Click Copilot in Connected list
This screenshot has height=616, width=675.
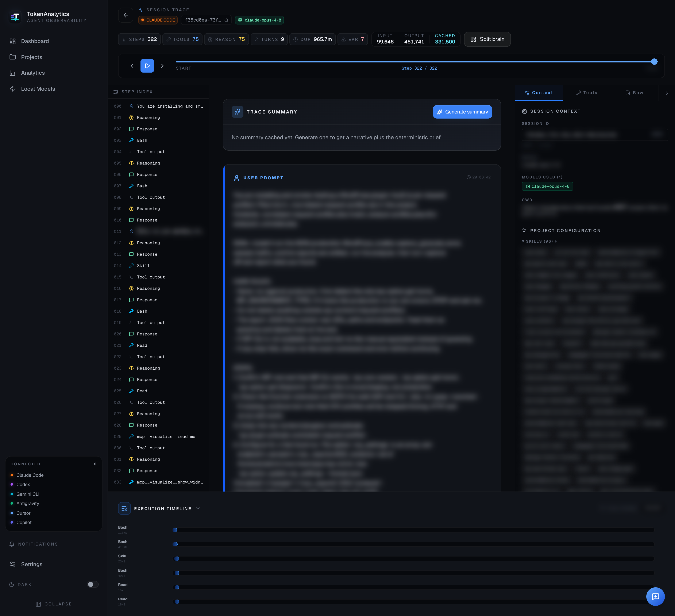(21, 522)
